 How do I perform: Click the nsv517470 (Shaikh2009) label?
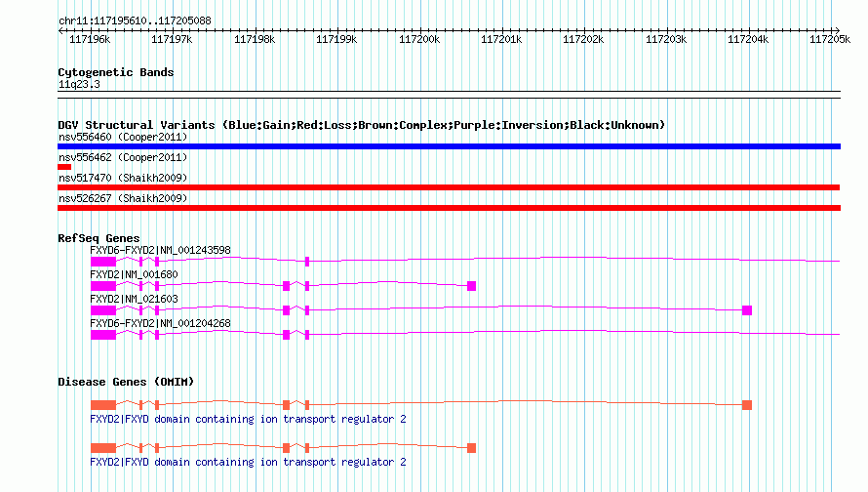pyautogui.click(x=123, y=178)
